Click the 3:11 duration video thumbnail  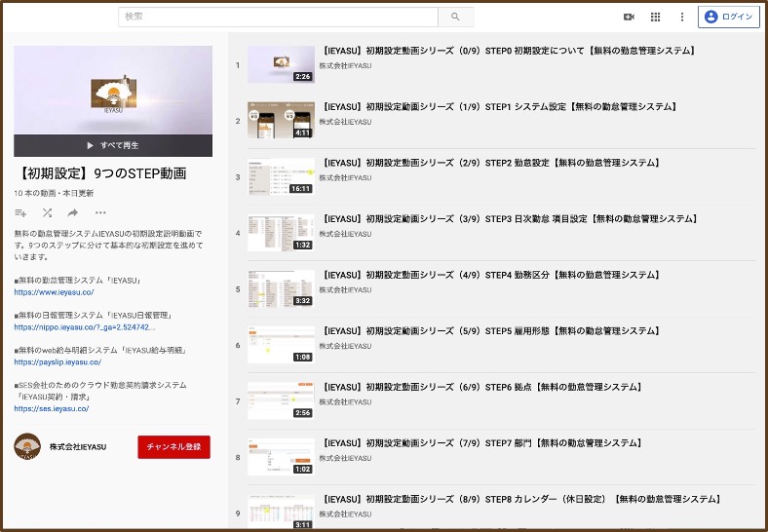281,512
